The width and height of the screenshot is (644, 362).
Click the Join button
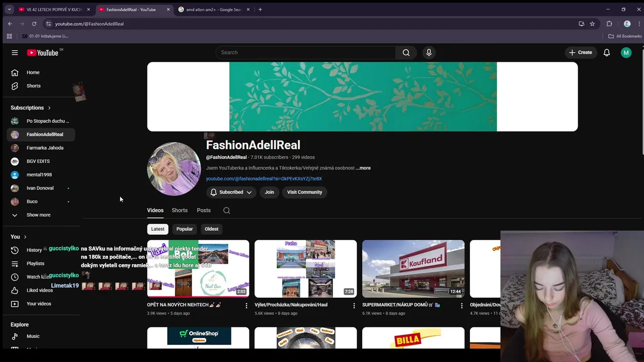coord(269,192)
